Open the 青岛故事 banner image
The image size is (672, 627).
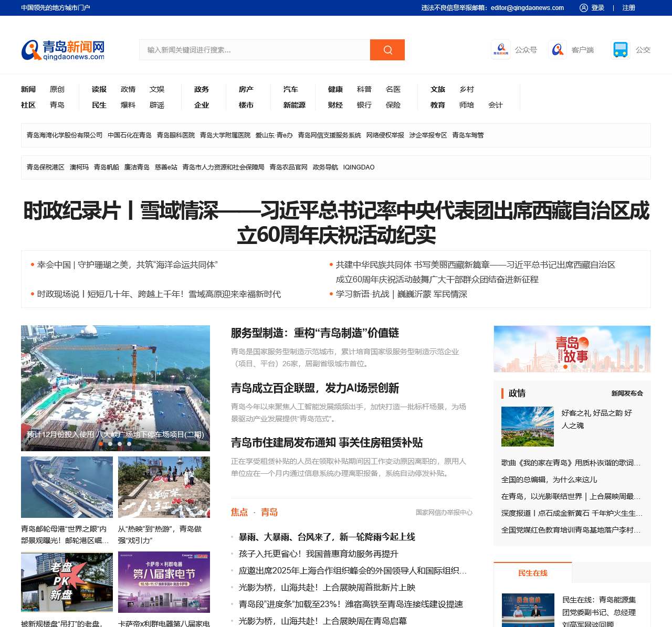click(572, 349)
